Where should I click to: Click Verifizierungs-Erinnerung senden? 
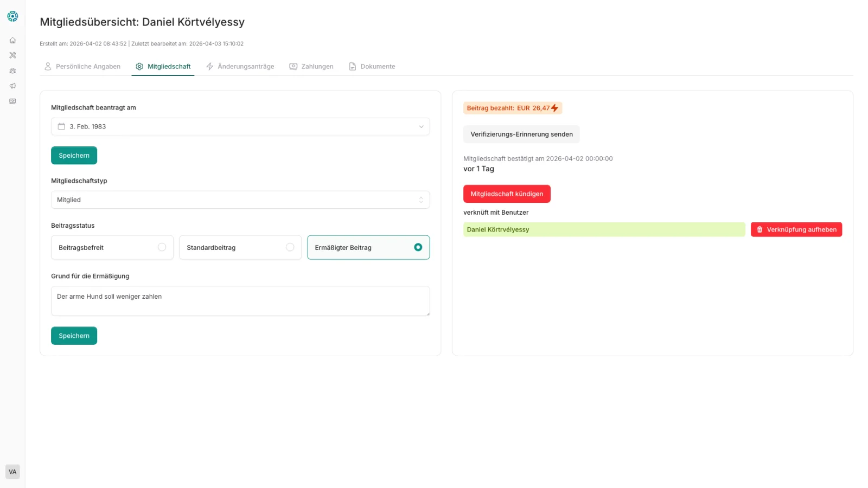(521, 134)
